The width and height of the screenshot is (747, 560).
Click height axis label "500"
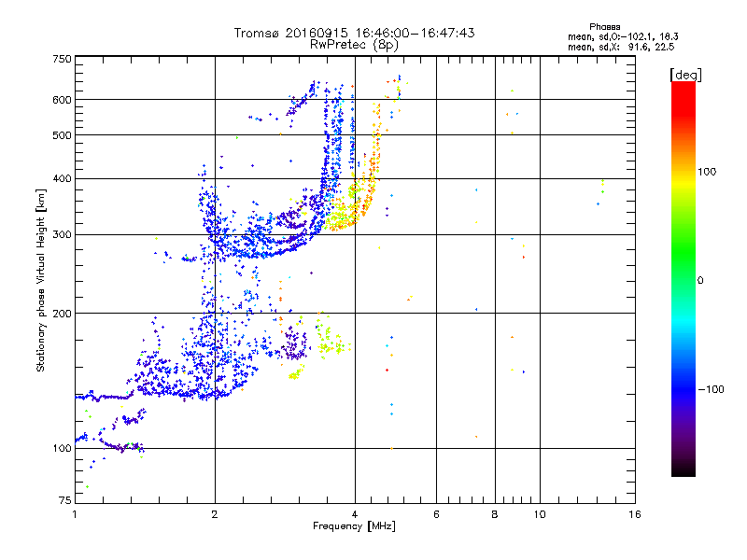62,135
